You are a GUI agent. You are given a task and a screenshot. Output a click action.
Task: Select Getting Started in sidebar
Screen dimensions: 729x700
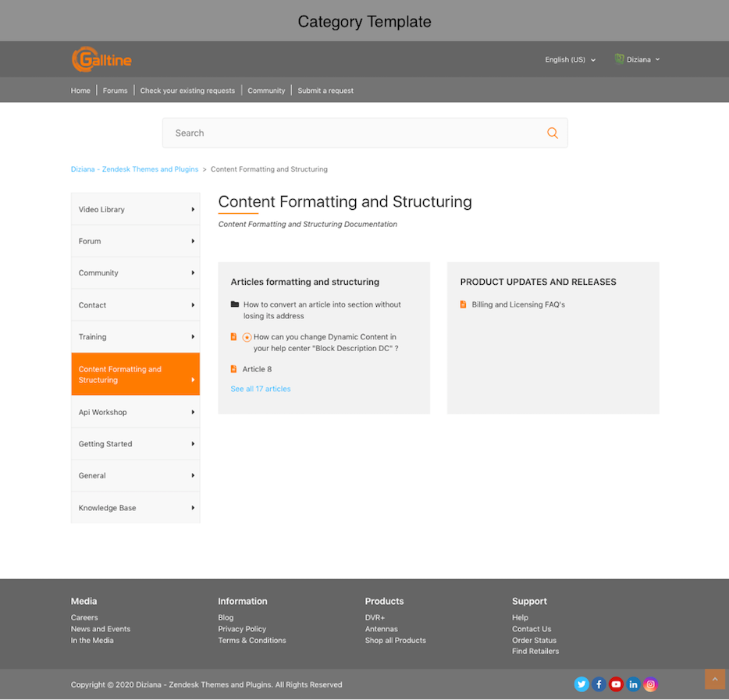[135, 444]
